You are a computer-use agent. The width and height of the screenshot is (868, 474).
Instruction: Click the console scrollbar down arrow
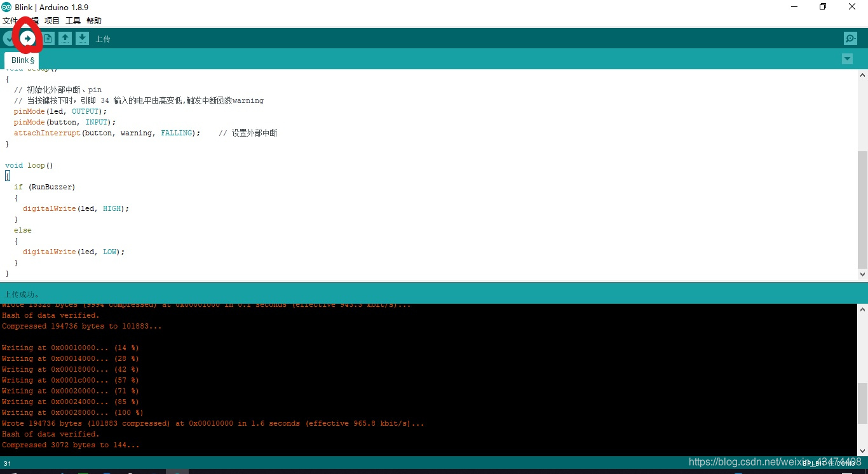pyautogui.click(x=862, y=450)
